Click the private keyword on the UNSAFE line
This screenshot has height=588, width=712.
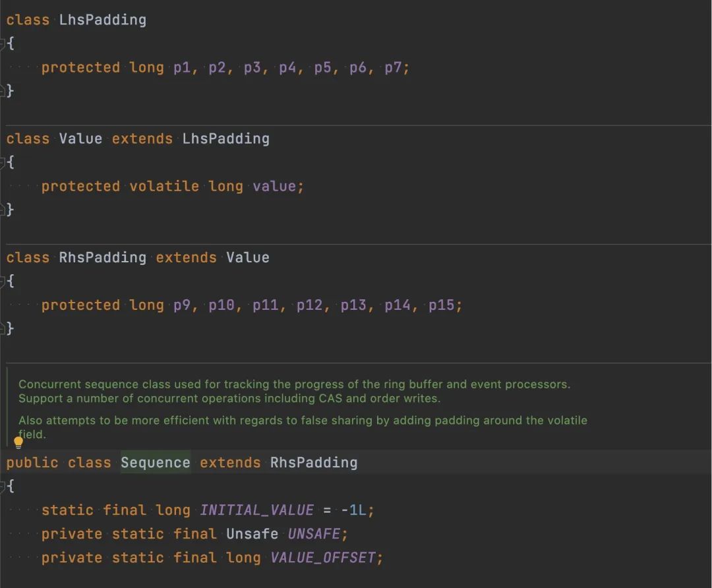pos(72,534)
